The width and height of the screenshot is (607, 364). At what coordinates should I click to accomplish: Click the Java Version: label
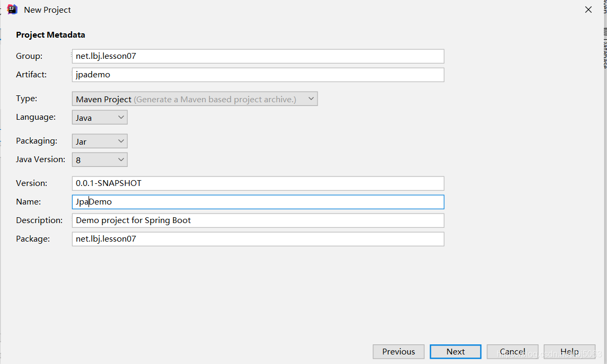pos(41,159)
